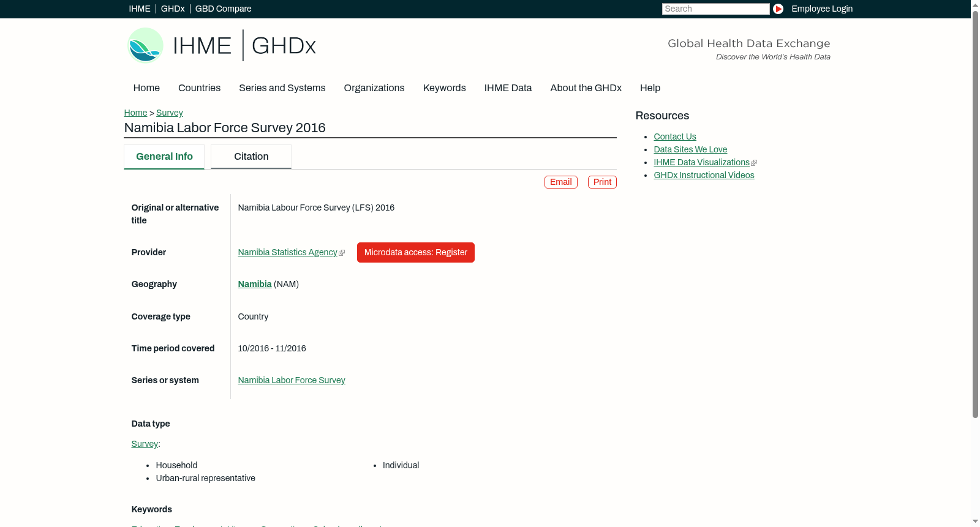The width and height of the screenshot is (980, 527).
Task: Open the Keywords menu
Action: pos(445,88)
